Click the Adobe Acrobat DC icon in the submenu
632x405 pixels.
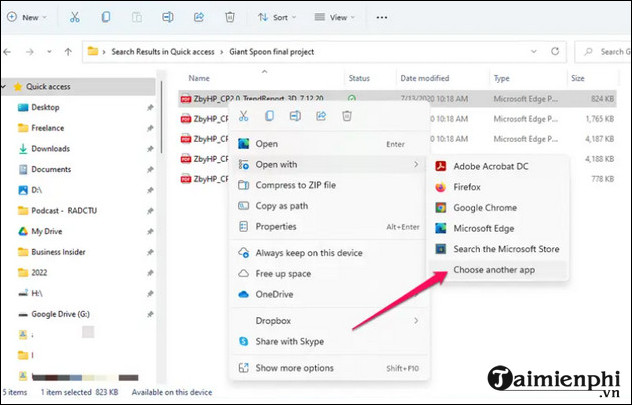coord(441,166)
